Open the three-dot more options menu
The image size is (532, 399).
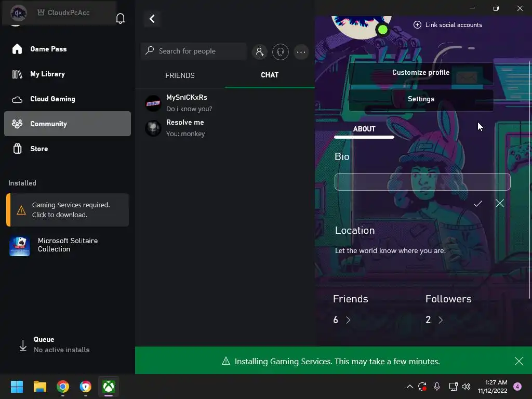coord(301,52)
